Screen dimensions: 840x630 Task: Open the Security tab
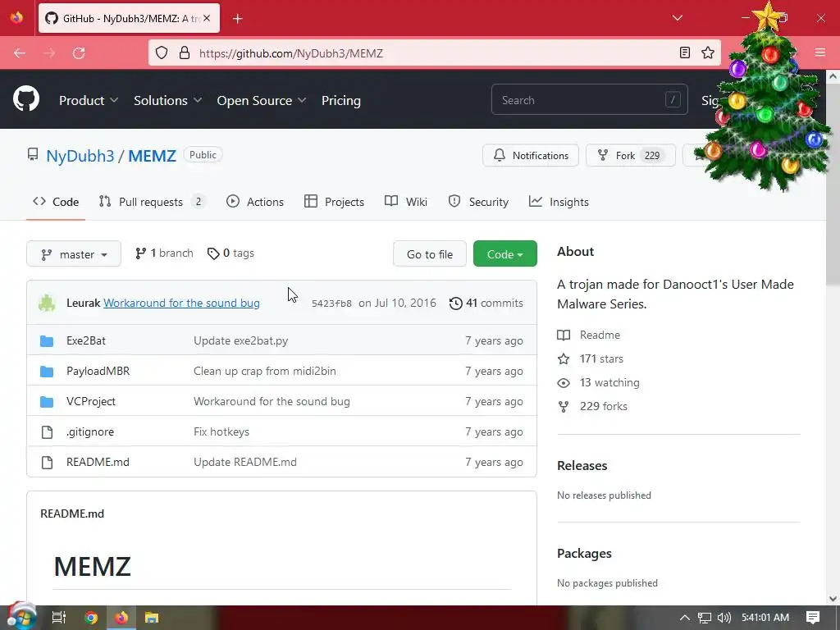[478, 202]
